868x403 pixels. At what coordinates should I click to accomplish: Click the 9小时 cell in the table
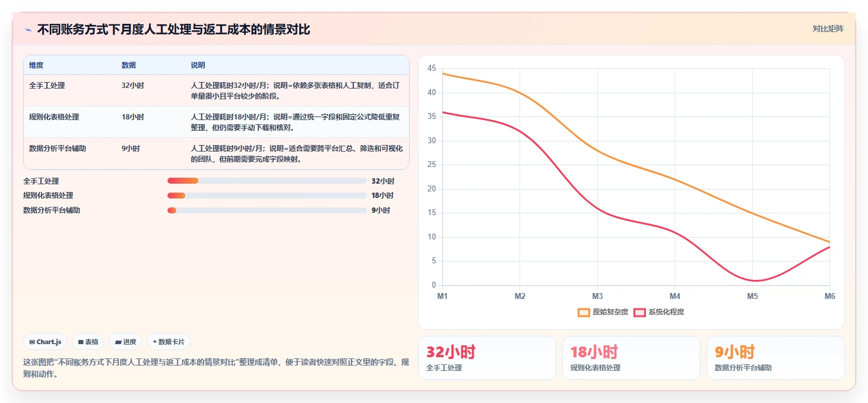131,148
